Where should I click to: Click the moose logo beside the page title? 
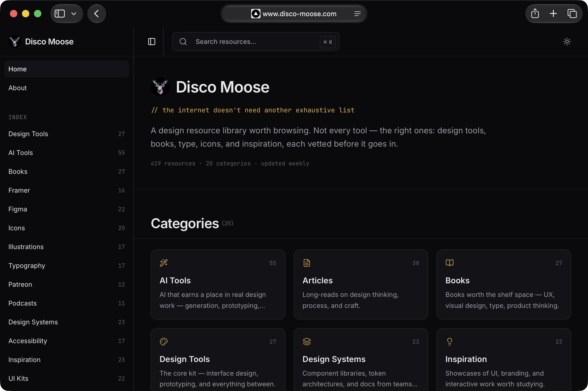160,87
